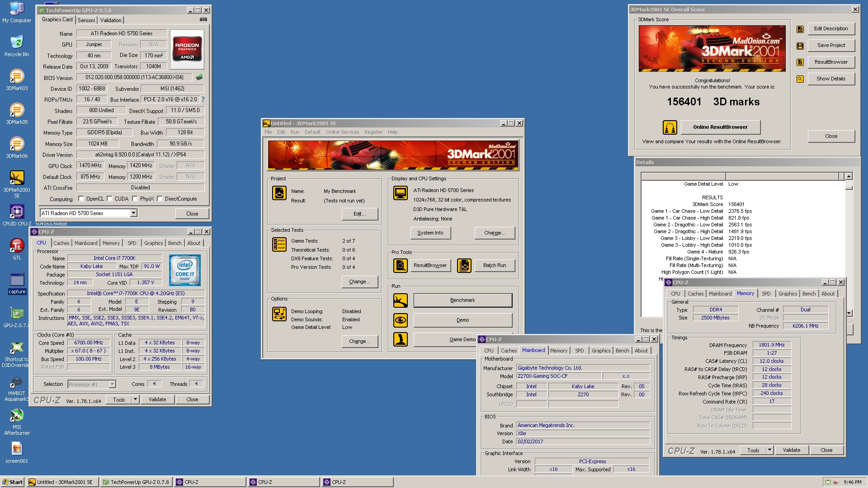Click the Edit Description icon in score window

point(800,29)
